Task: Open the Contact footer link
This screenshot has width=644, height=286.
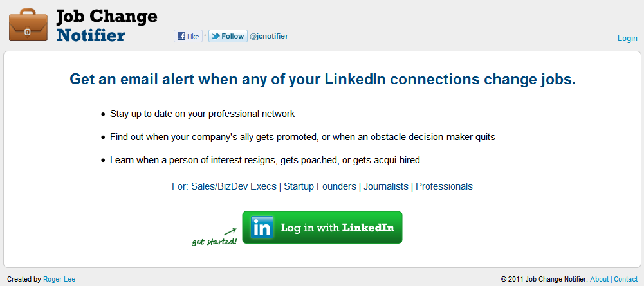Action: click(x=625, y=279)
